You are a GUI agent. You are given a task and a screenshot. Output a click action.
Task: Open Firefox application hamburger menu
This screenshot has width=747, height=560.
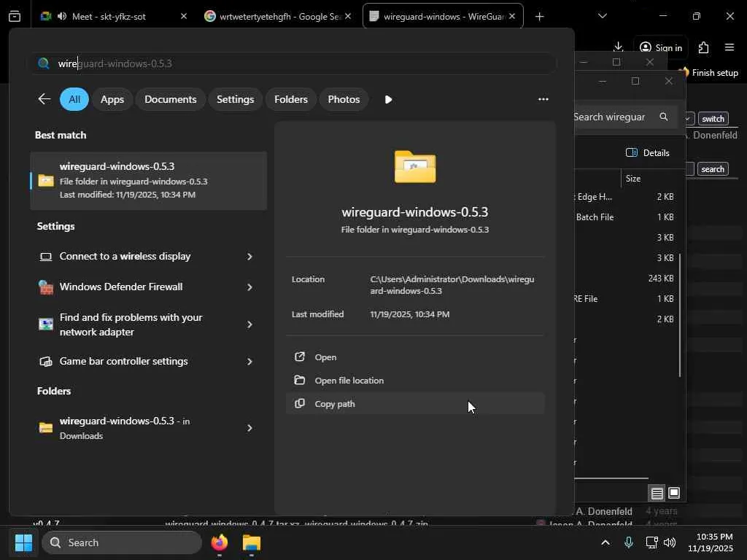pyautogui.click(x=729, y=47)
